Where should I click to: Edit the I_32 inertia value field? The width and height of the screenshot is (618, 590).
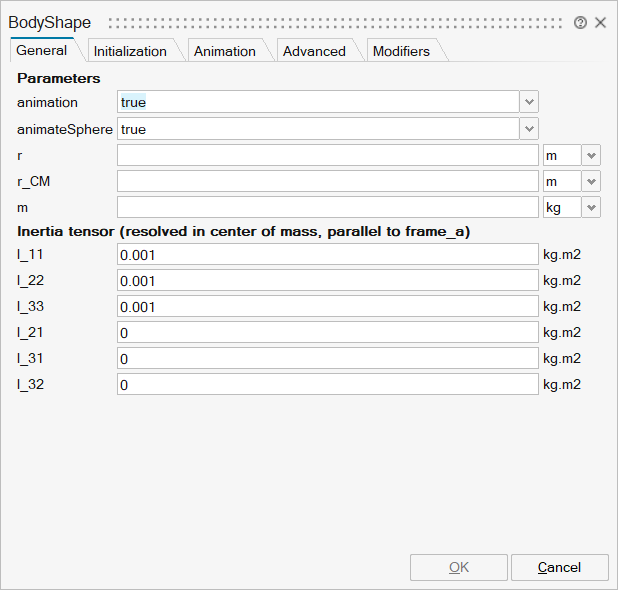[x=327, y=384]
